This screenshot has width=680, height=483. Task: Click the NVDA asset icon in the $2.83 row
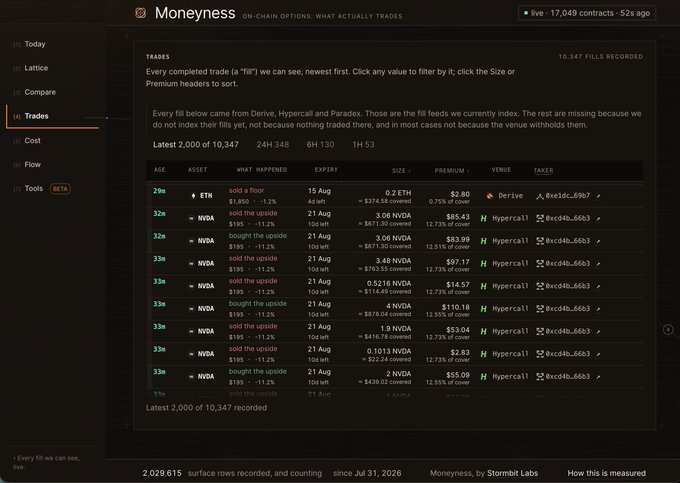(191, 354)
